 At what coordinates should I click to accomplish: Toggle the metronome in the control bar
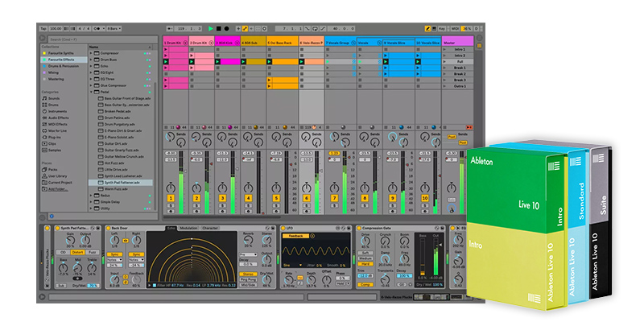pos(98,29)
